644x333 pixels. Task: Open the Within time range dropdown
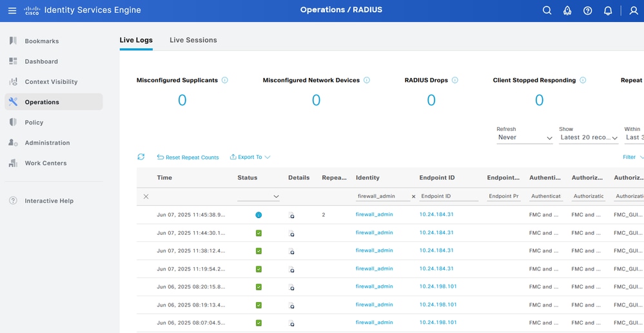(634, 137)
